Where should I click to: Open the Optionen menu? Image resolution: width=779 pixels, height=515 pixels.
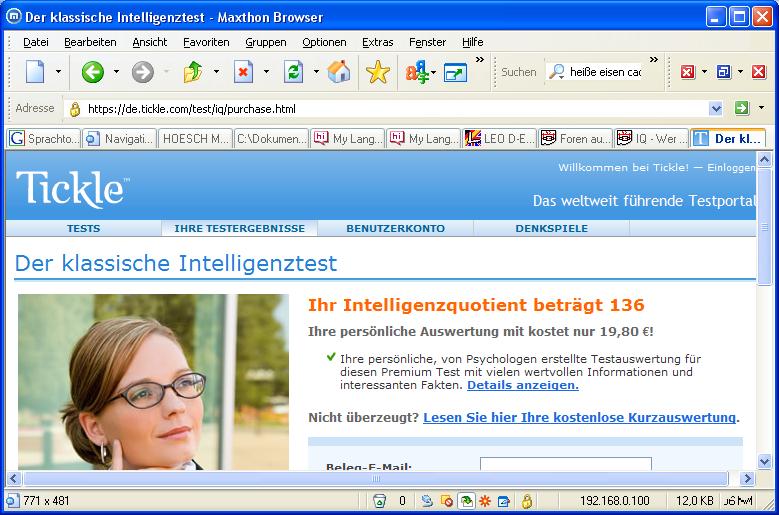coord(324,42)
